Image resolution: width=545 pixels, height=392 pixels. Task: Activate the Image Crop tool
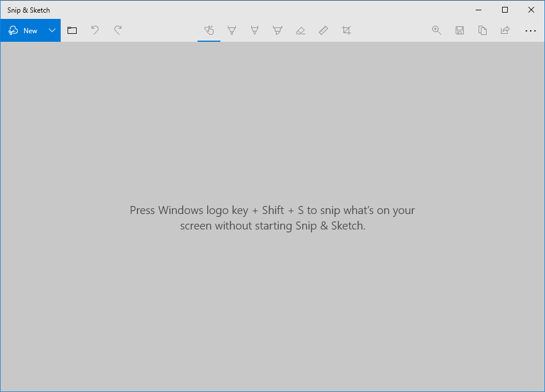pyautogui.click(x=346, y=30)
